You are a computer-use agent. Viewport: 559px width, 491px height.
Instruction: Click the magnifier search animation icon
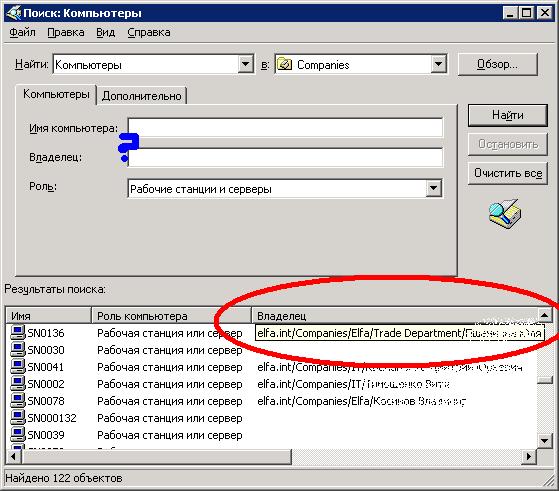(x=505, y=214)
